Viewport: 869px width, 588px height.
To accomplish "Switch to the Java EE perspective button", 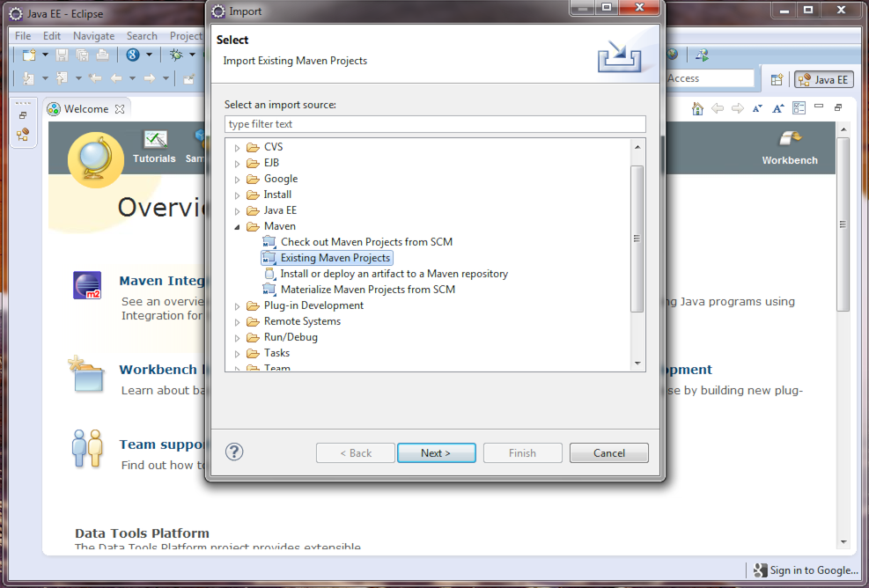I will (x=824, y=80).
